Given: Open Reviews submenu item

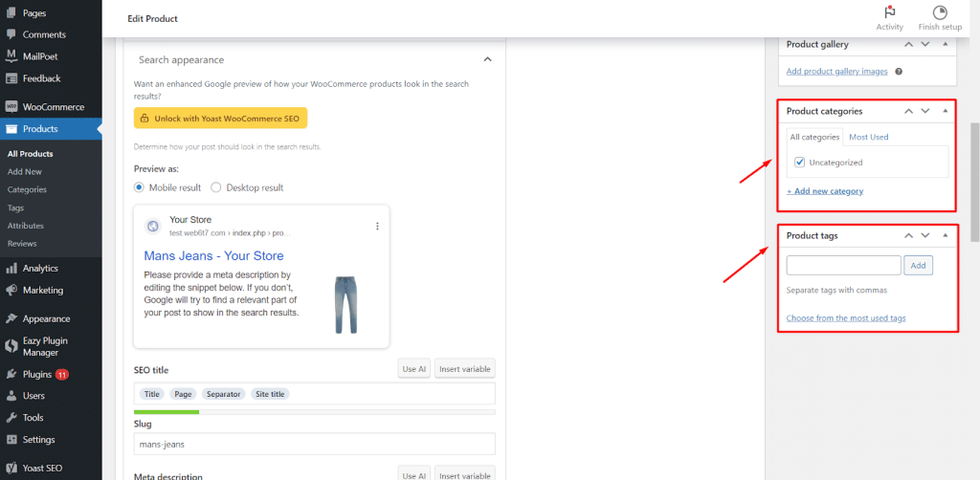Looking at the screenshot, I should [x=22, y=244].
